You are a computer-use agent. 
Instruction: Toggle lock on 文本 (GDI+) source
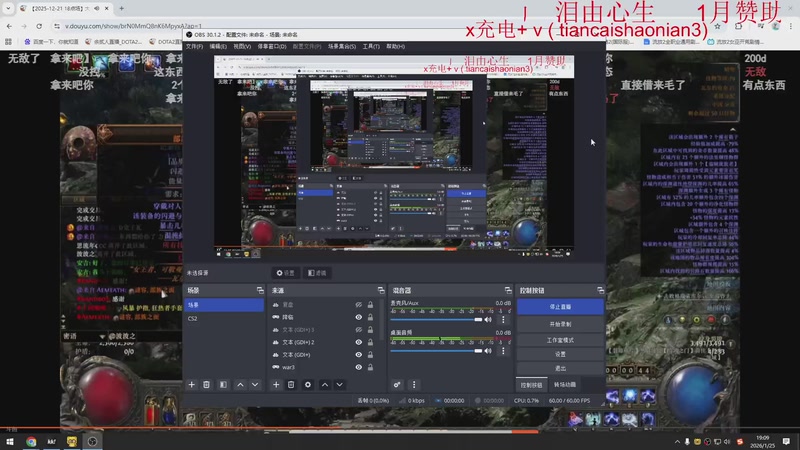point(370,355)
